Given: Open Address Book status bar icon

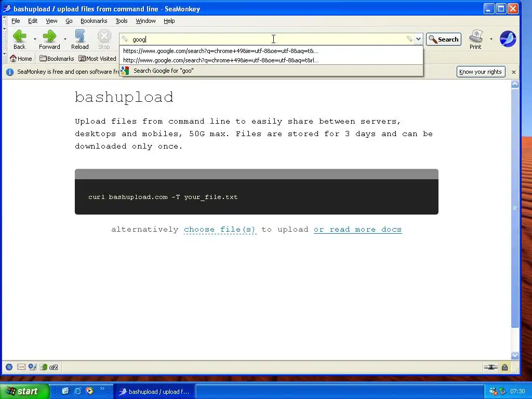Looking at the screenshot, I should tap(44, 367).
